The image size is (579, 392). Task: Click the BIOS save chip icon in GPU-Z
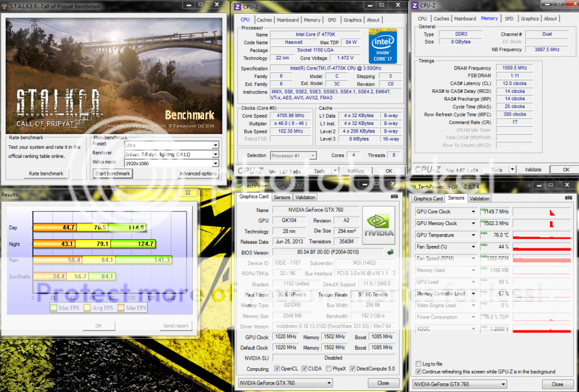tap(390, 252)
